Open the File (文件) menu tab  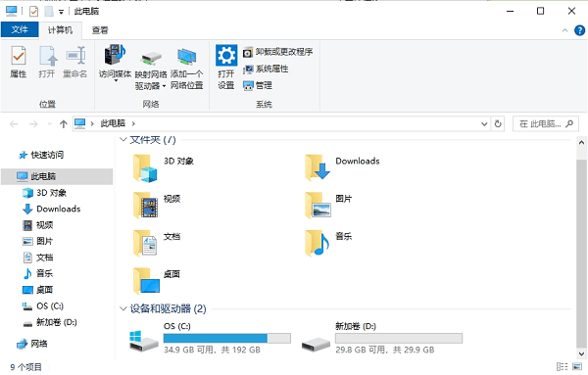20,29
